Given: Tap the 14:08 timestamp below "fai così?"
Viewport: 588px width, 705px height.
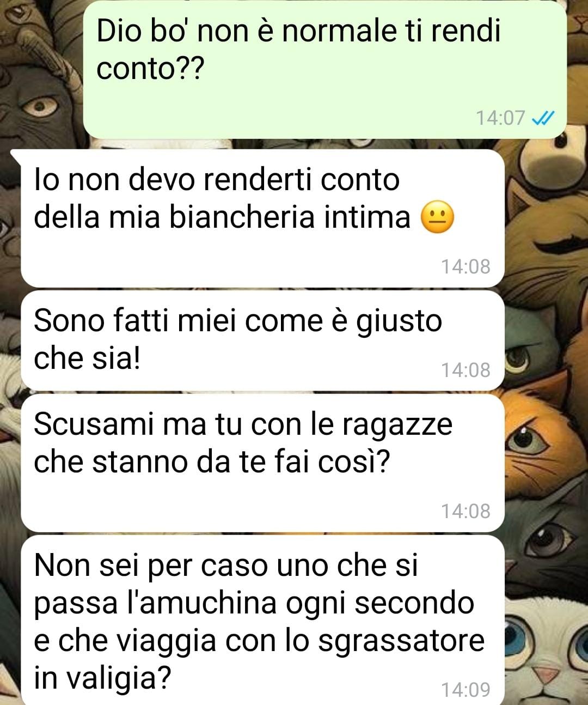Looking at the screenshot, I should pyautogui.click(x=465, y=511).
